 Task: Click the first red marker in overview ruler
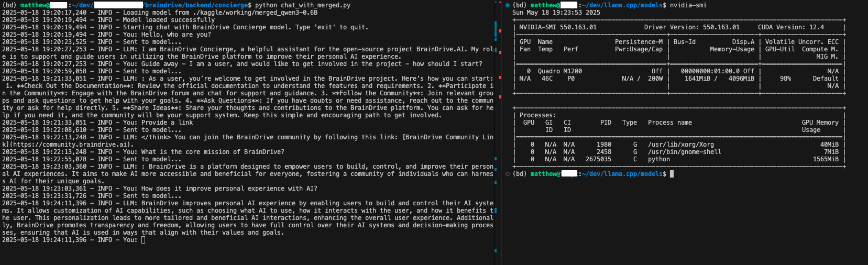pyautogui.click(x=500, y=30)
